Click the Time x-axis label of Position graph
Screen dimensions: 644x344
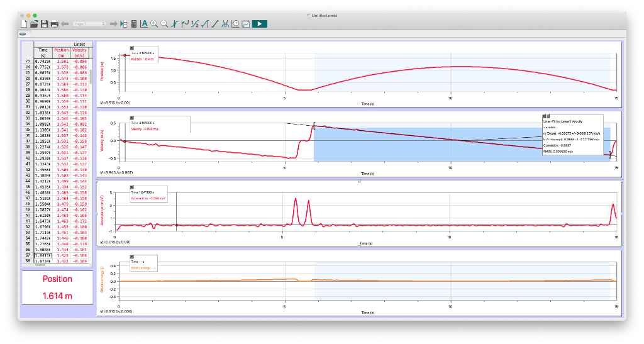point(367,104)
